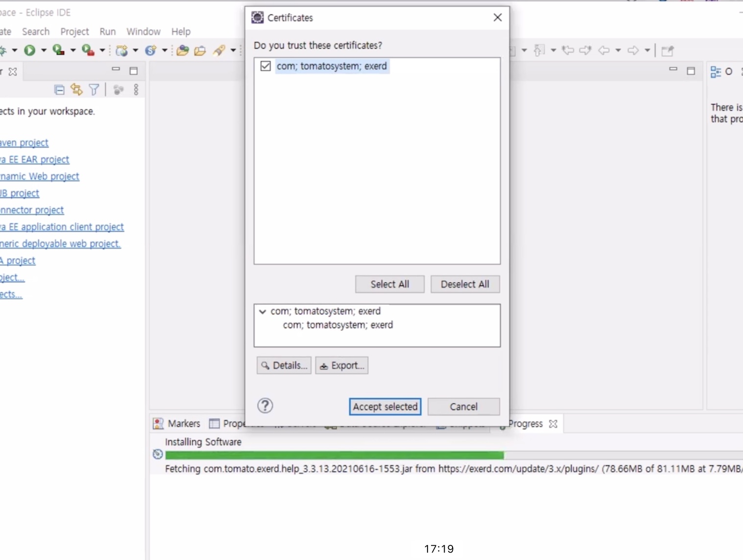Click the help question mark in Certificates dialog
The height and width of the screenshot is (560, 743).
[265, 406]
